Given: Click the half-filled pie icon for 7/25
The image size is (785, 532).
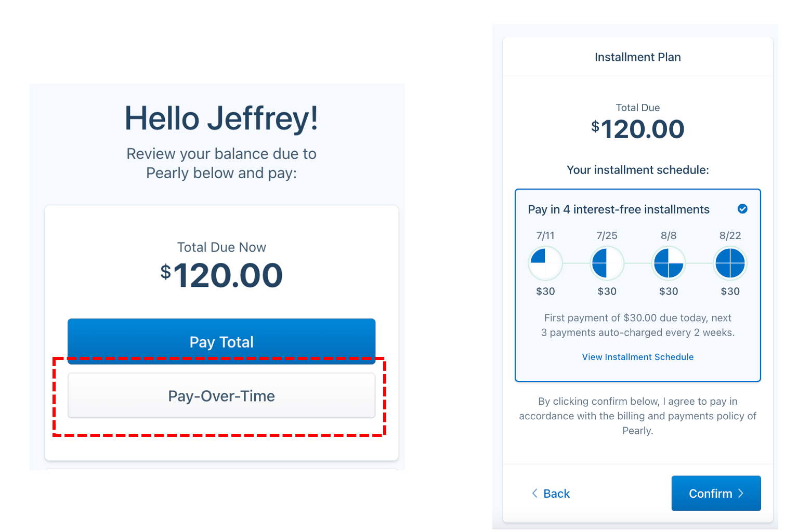Looking at the screenshot, I should coord(607,263).
